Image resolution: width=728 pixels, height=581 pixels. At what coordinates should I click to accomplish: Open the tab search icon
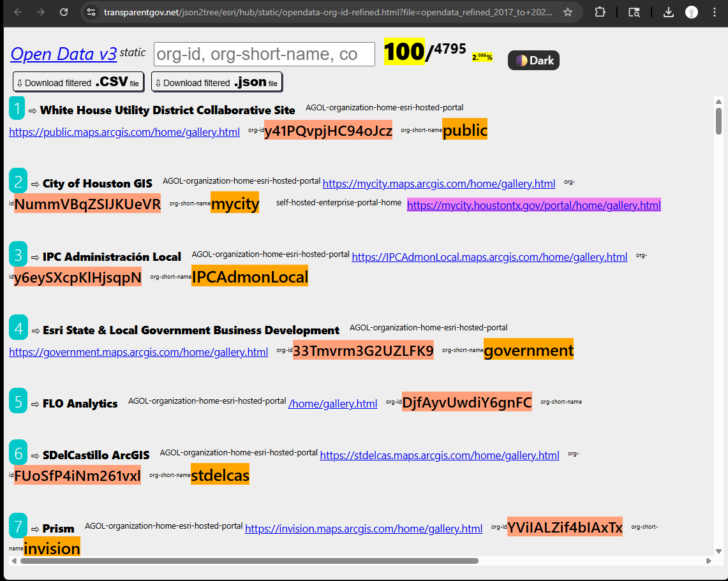click(634, 13)
